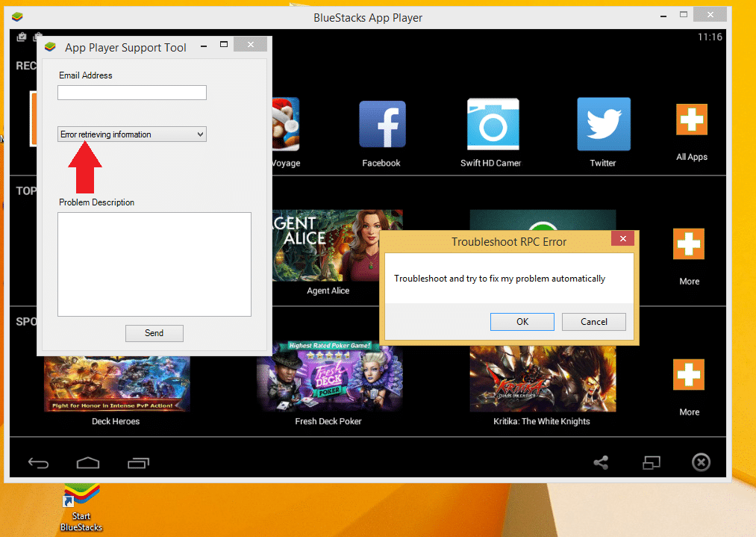Click the Swift HD Camera label
The width and height of the screenshot is (756, 537).
tap(491, 163)
